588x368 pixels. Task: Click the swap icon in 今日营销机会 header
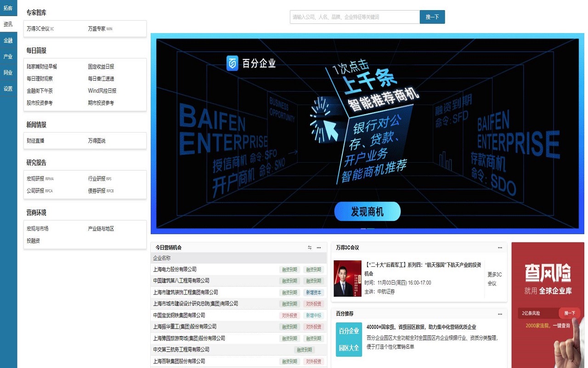click(310, 248)
